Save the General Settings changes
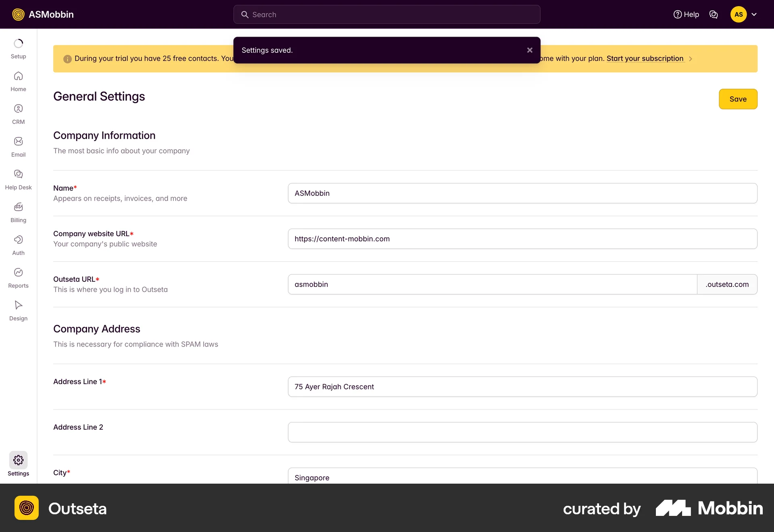Screen dimensions: 774x532 coord(738,99)
